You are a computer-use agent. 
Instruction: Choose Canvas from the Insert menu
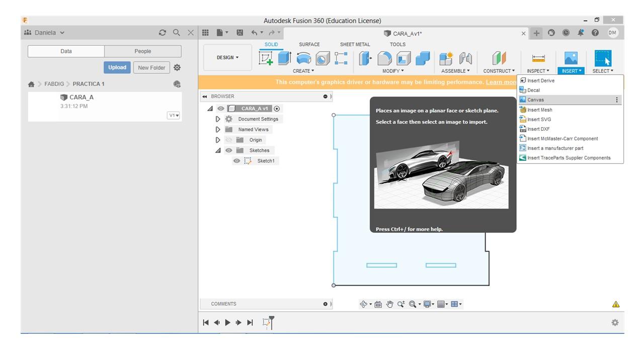pos(571,100)
